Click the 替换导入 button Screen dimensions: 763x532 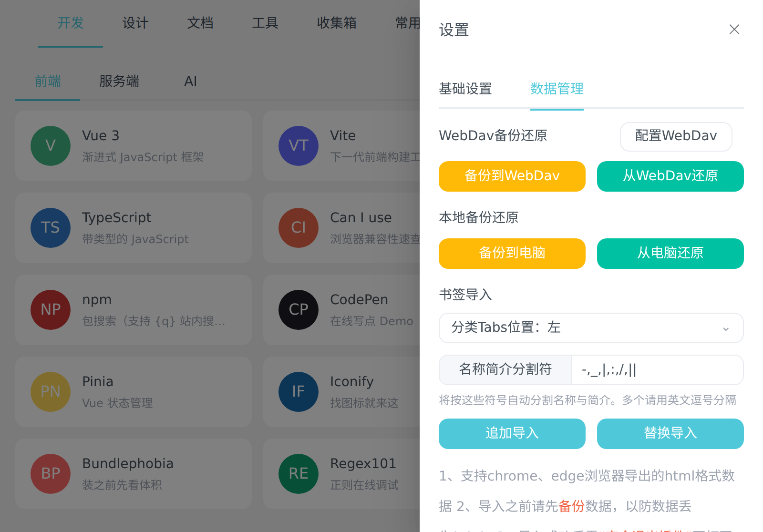670,434
